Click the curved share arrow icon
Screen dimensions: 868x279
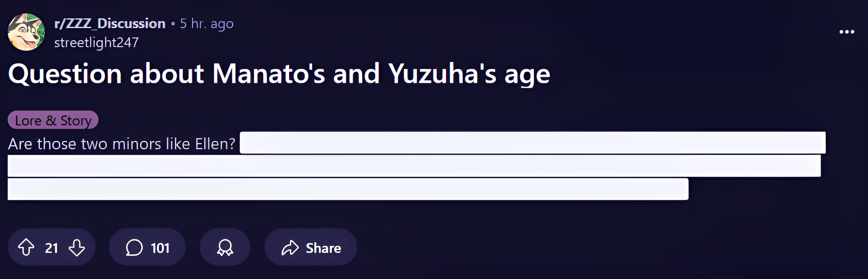[290, 247]
